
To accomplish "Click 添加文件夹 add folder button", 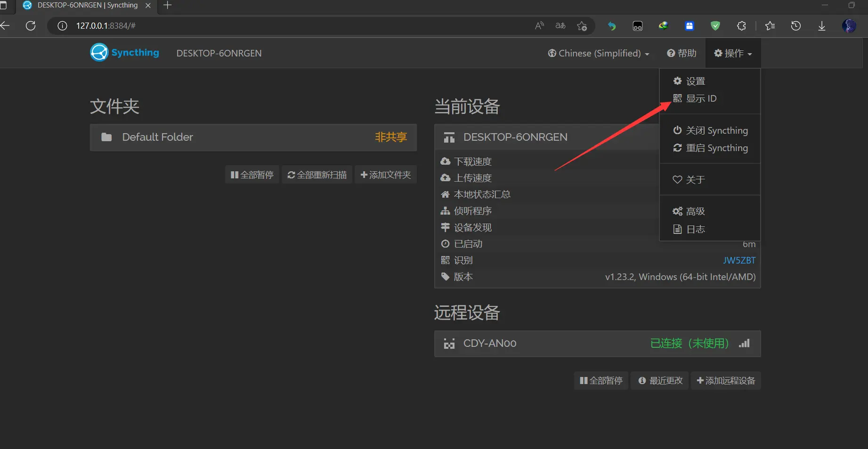I will (386, 175).
